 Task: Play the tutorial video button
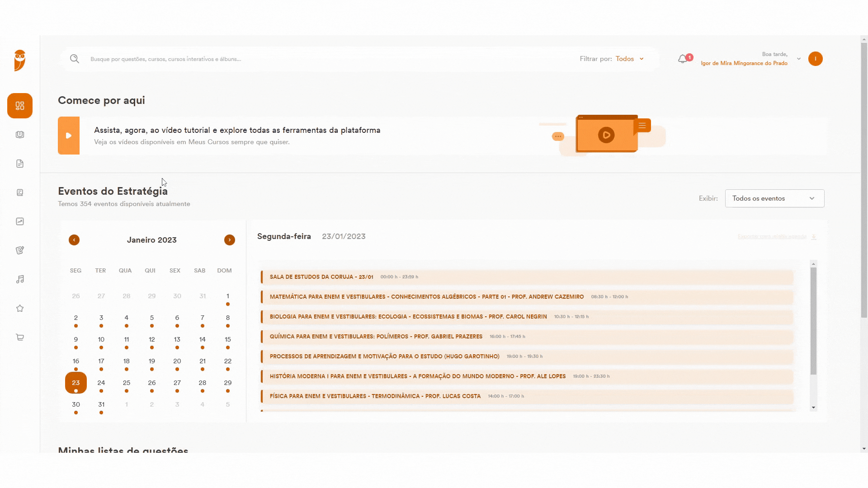69,136
